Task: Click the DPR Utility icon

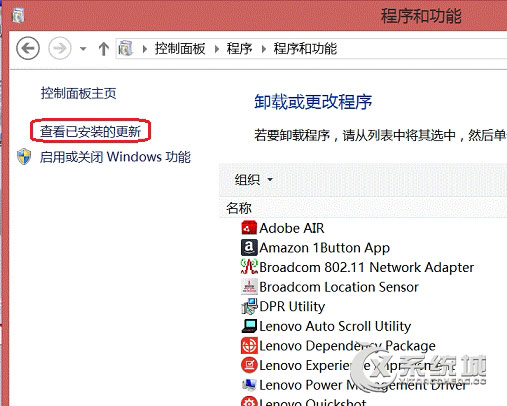Action: [x=249, y=306]
